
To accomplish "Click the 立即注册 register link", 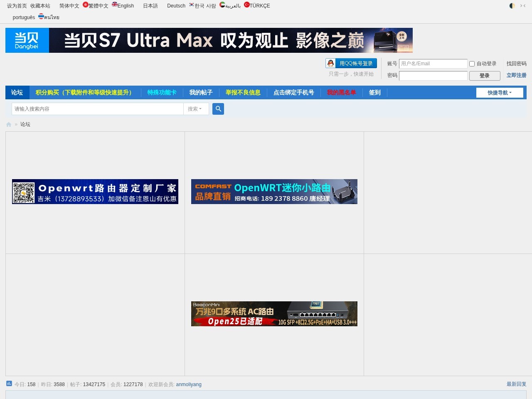I will tap(516, 75).
